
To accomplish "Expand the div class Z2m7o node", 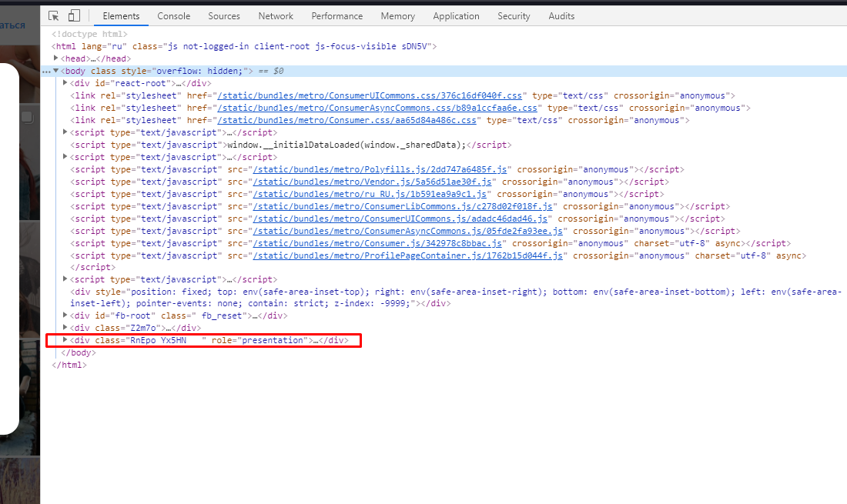I will point(65,327).
